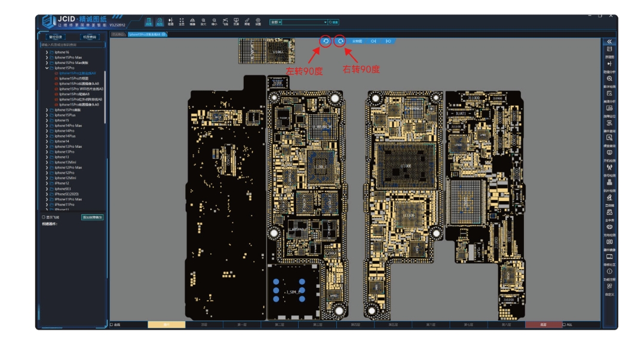This screenshot has width=644, height=341.
Task: Collapse the right sidebar with double chevron
Action: point(609,41)
